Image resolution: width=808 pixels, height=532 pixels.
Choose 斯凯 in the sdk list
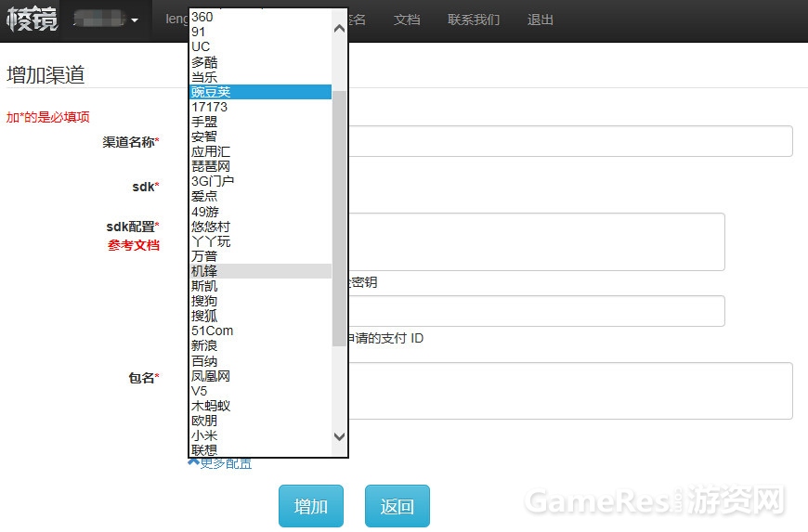pyautogui.click(x=261, y=286)
